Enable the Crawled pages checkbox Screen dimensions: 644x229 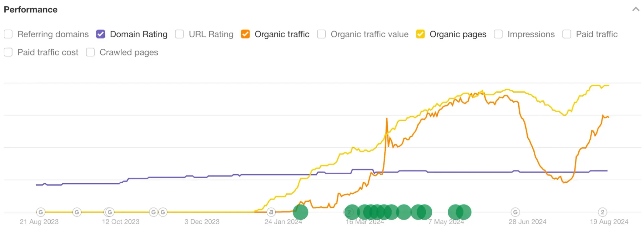tap(90, 52)
